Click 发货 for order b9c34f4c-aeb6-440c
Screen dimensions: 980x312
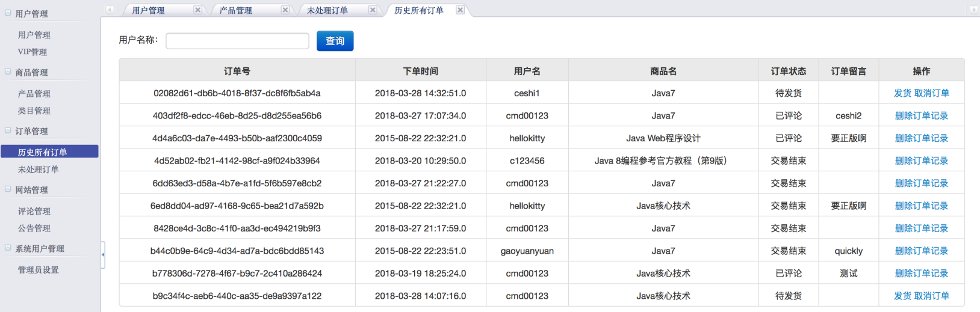pyautogui.click(x=903, y=296)
